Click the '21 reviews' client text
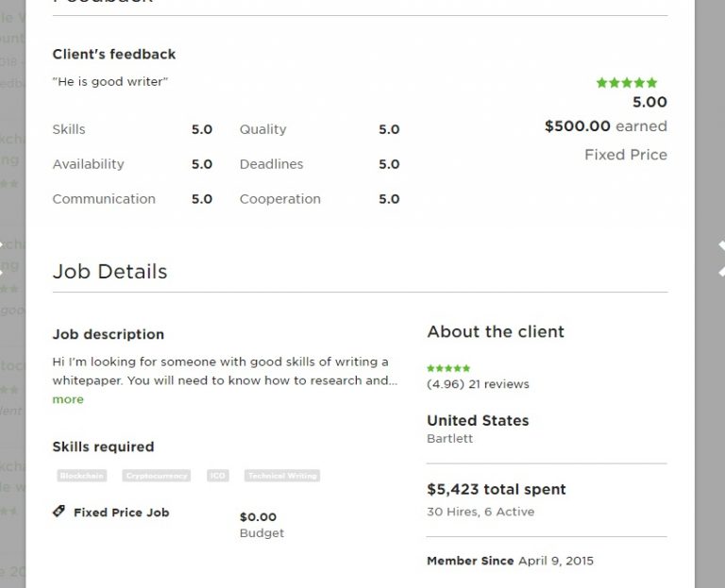725x588 pixels. 498,384
